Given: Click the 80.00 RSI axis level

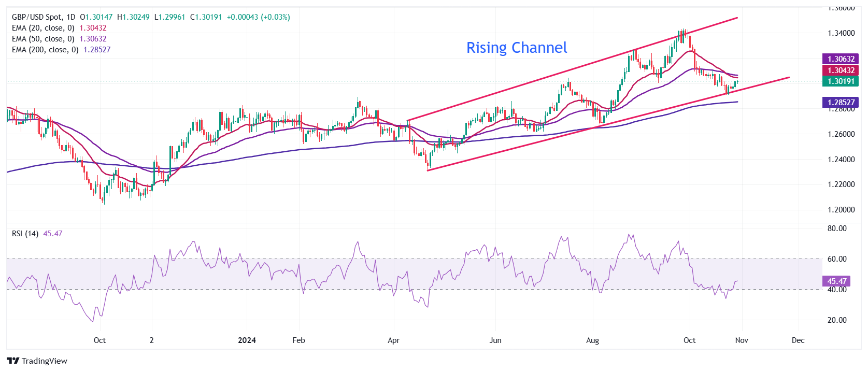Looking at the screenshot, I should (x=837, y=228).
